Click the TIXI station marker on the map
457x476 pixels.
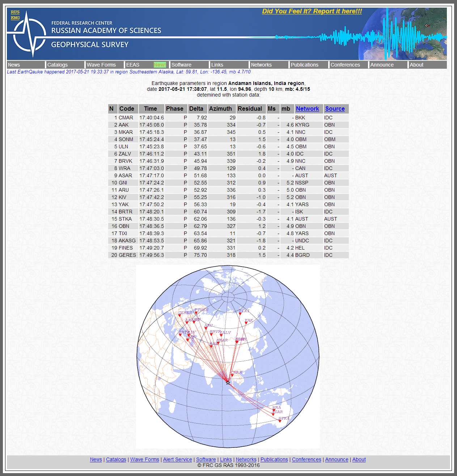point(240,314)
